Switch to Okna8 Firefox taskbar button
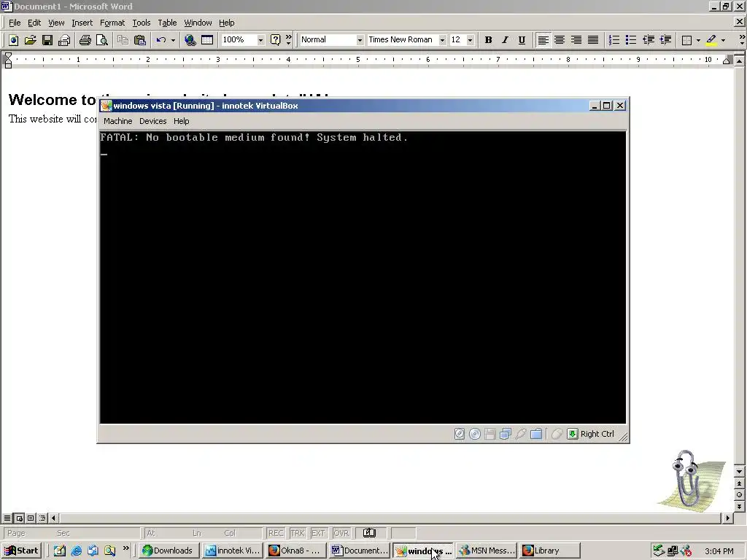 (x=295, y=551)
